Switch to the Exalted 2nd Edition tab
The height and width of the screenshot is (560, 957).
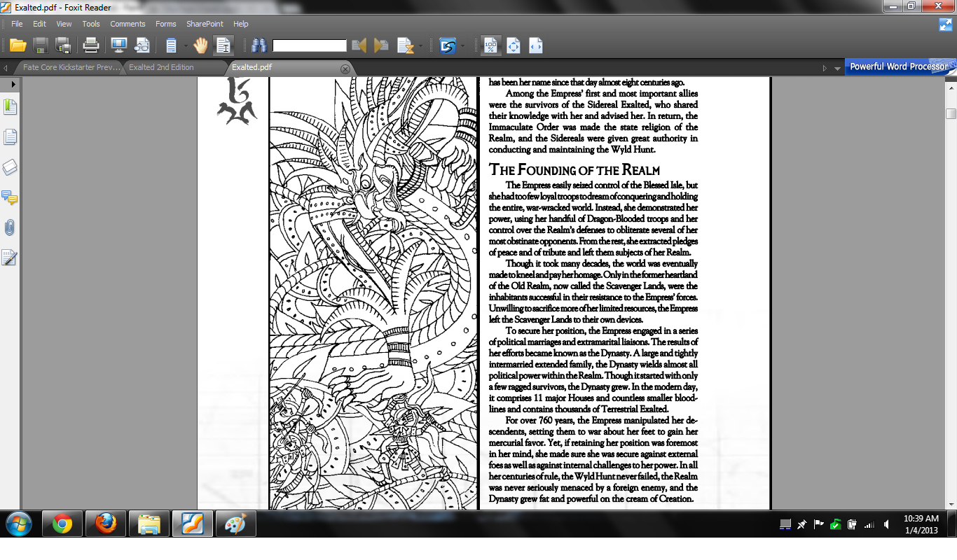tap(161, 67)
